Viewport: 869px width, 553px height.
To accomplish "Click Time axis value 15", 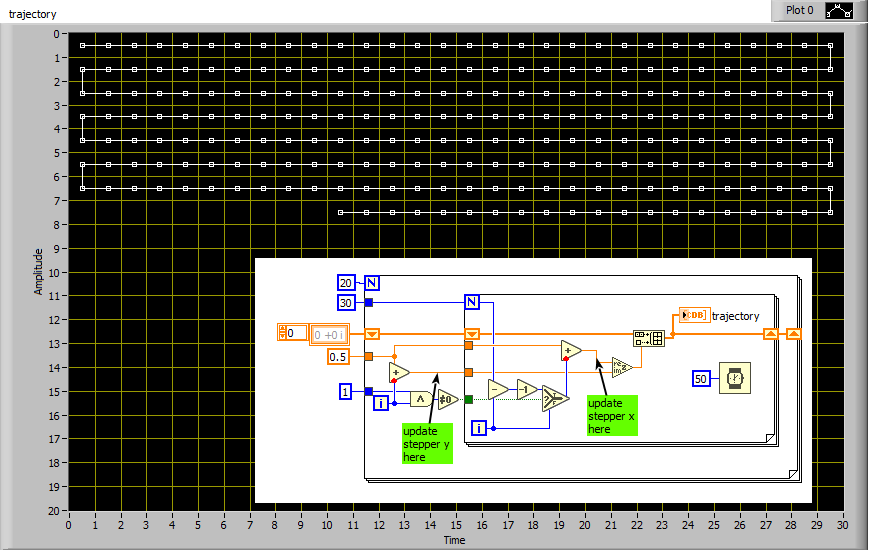I will pyautogui.click(x=456, y=525).
